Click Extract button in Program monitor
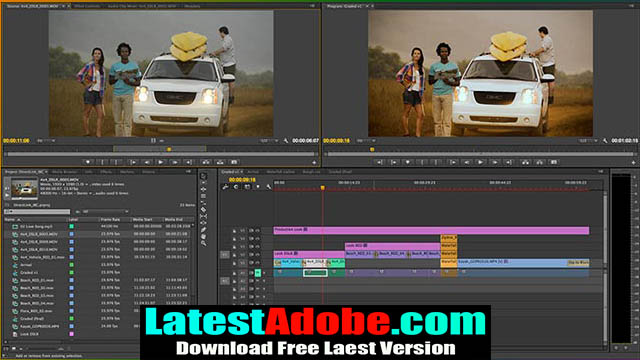The width and height of the screenshot is (640, 360). (540, 162)
